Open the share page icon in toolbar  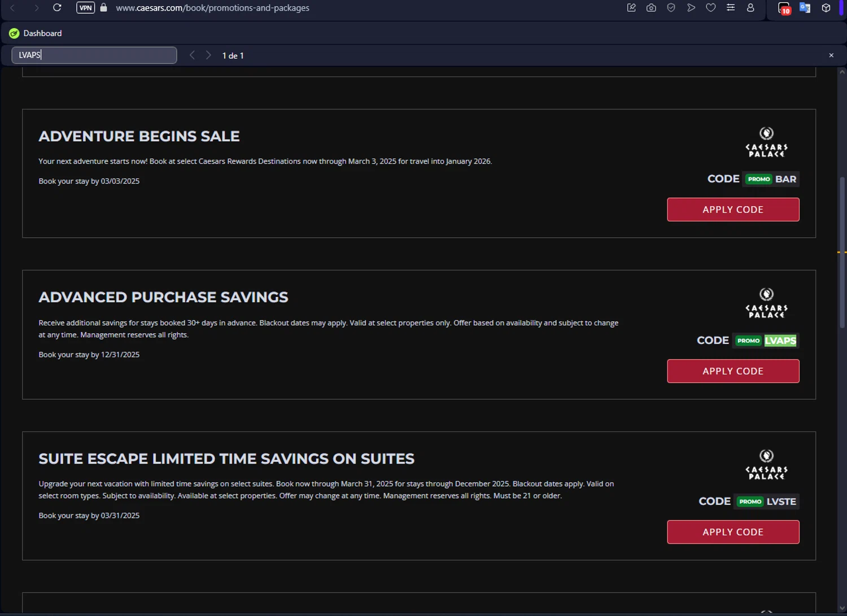click(631, 8)
